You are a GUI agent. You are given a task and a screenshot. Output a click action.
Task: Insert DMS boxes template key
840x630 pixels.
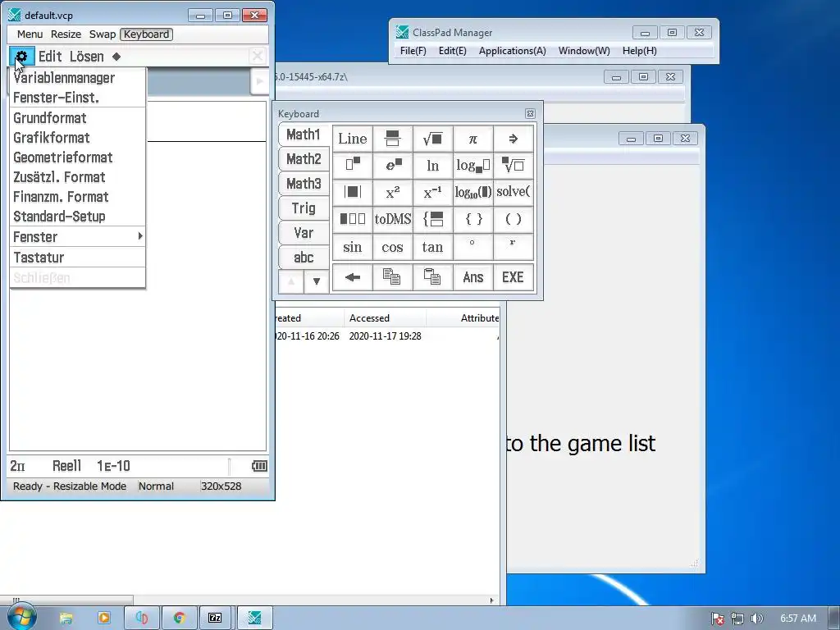tap(353, 219)
